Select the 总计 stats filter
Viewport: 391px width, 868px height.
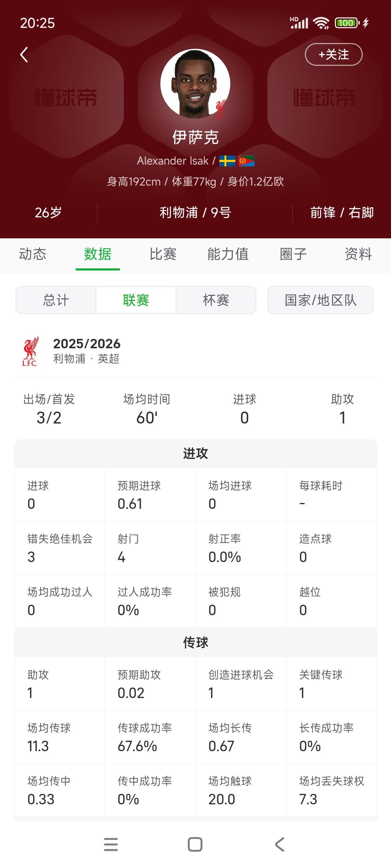[x=56, y=300]
